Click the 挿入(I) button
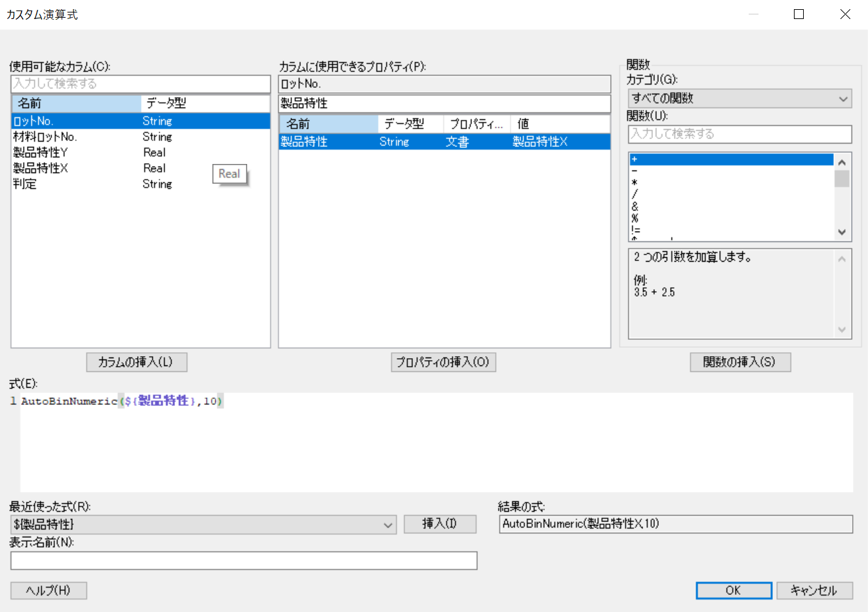The image size is (868, 612). pos(440,523)
